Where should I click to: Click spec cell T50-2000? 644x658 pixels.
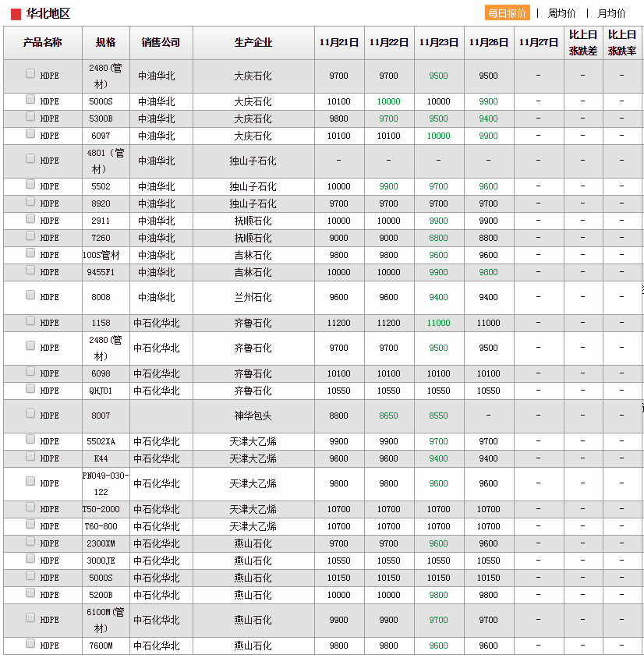[x=101, y=509]
